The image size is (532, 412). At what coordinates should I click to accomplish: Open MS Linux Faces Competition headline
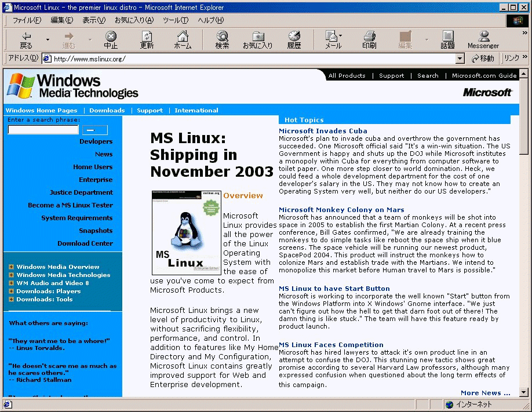(331, 345)
